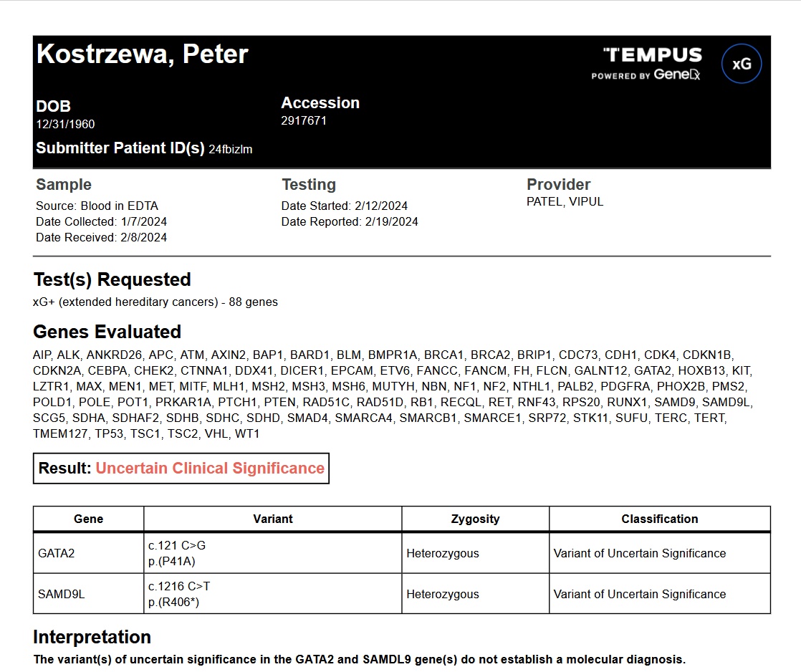Viewport: 801px width, 672px height.
Task: Click the Gene column header
Action: click(x=88, y=518)
